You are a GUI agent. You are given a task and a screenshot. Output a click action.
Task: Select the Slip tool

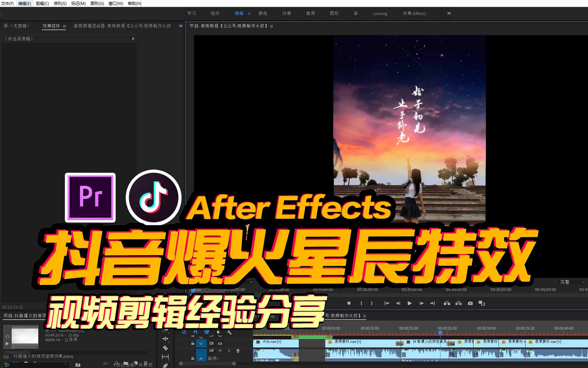click(165, 357)
